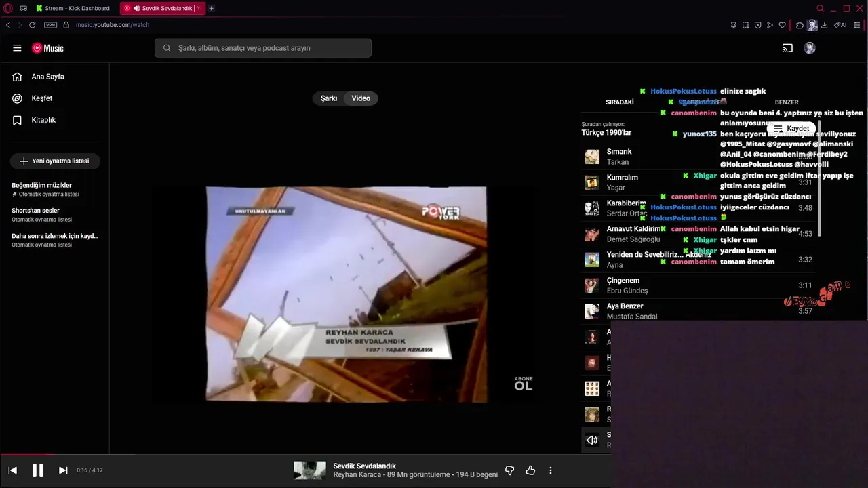Screen dimensions: 868x488
Task: Open Beğendiğim müzikler playlist
Action: coord(55,189)
